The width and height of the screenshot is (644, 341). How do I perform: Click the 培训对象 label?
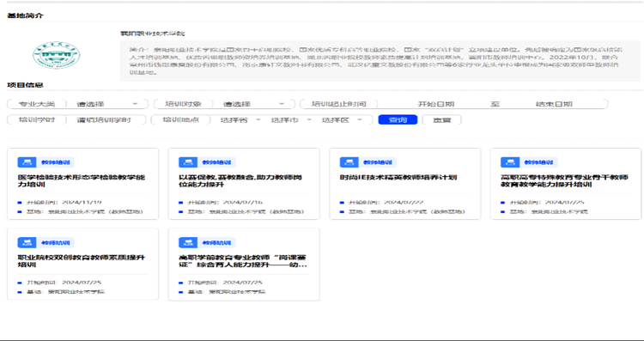[x=183, y=104]
